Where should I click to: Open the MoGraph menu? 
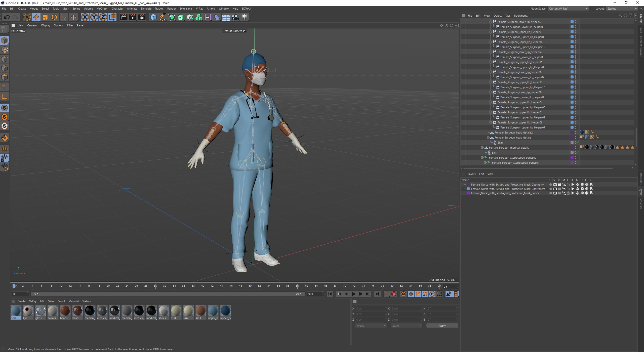(x=102, y=9)
